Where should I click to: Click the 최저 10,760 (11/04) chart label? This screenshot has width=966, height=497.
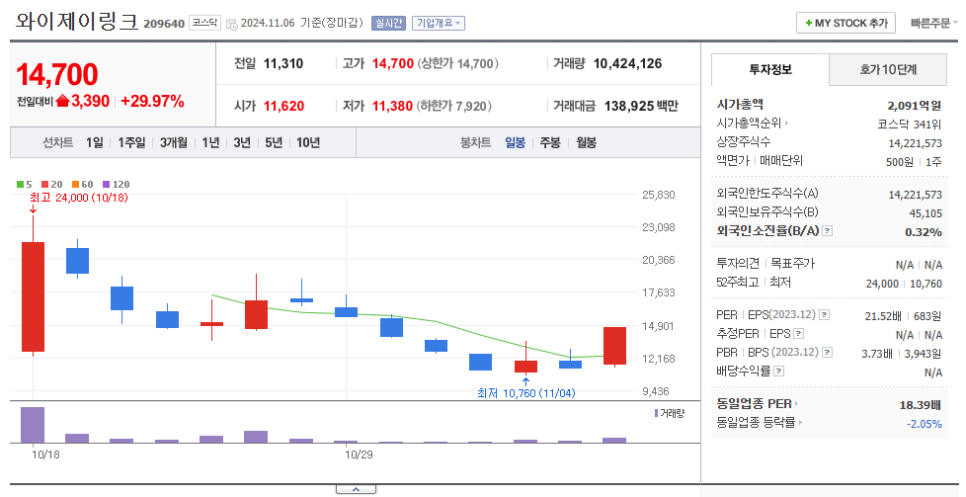pyautogui.click(x=526, y=392)
